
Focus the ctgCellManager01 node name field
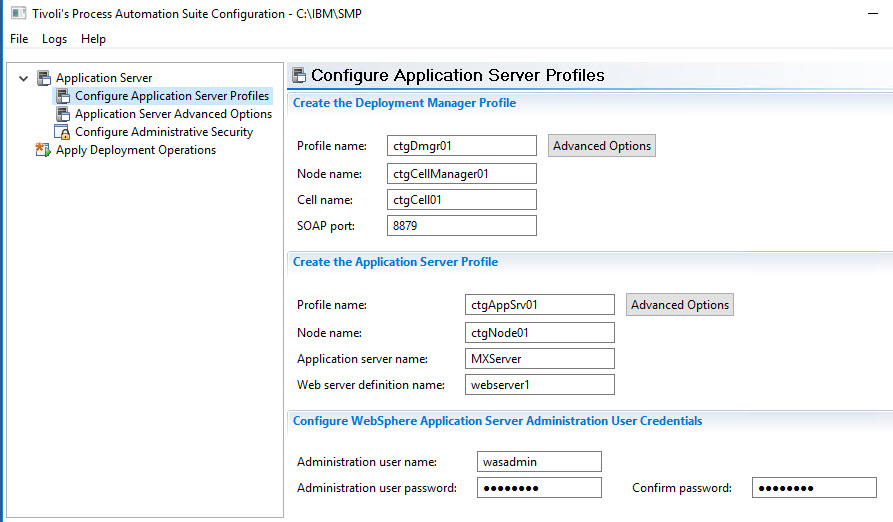coord(462,174)
